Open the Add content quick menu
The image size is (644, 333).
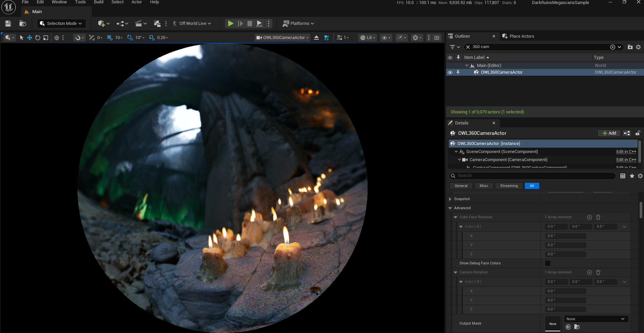click(103, 24)
